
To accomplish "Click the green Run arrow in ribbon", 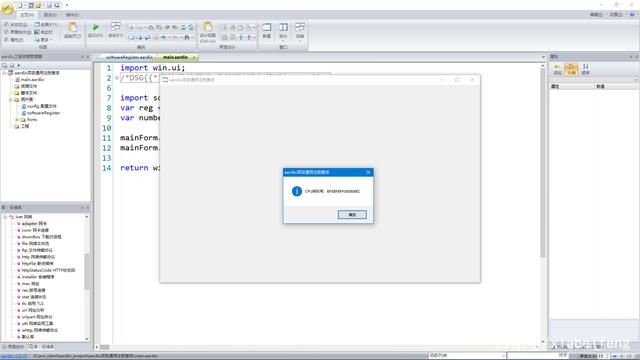I will click(96, 27).
